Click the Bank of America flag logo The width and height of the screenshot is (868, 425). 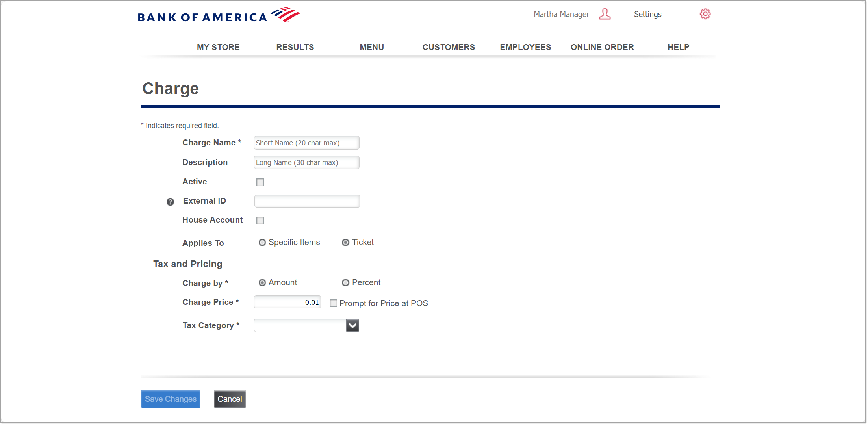pyautogui.click(x=286, y=15)
